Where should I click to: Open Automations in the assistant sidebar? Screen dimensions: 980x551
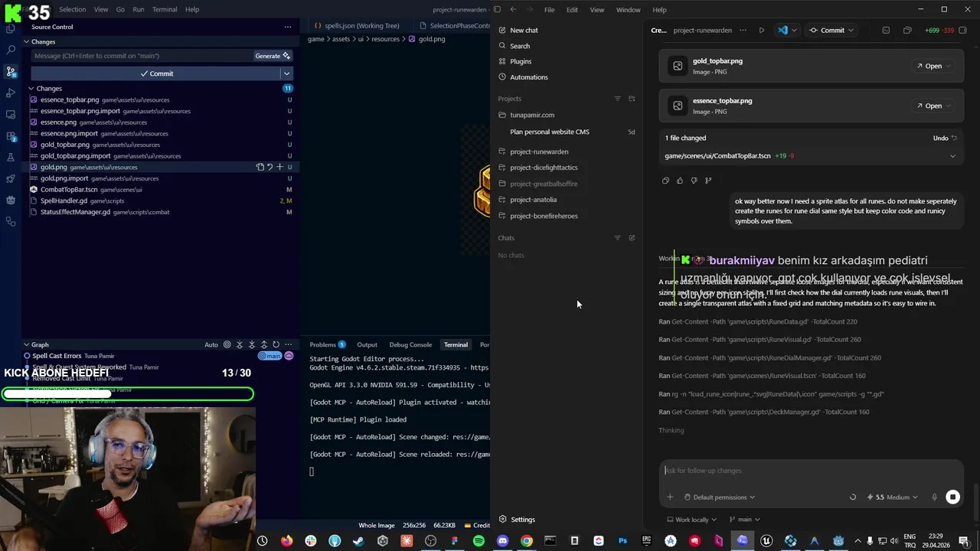coord(529,77)
